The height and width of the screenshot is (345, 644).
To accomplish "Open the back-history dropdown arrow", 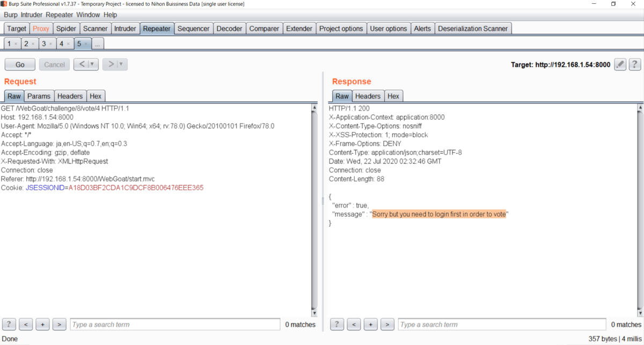I will (93, 64).
